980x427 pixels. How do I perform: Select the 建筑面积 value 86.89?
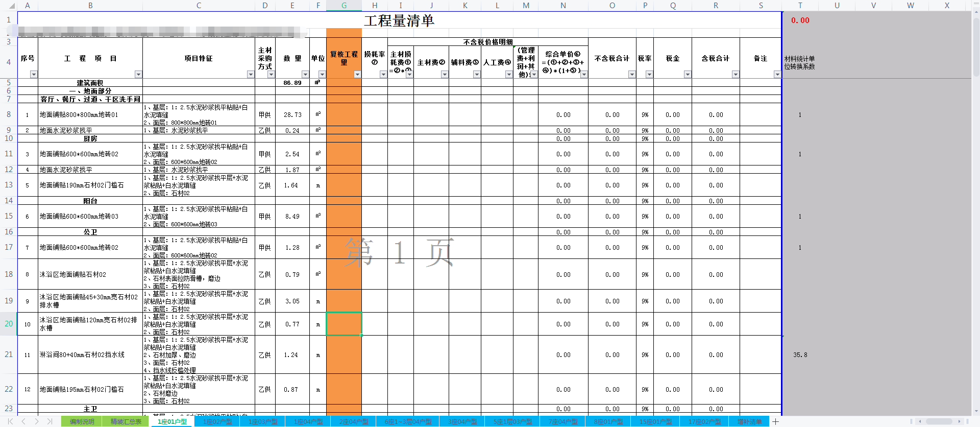(292, 83)
